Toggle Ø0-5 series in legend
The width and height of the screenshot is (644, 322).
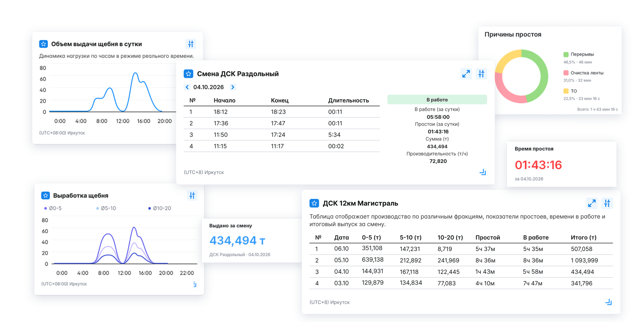[x=53, y=208]
